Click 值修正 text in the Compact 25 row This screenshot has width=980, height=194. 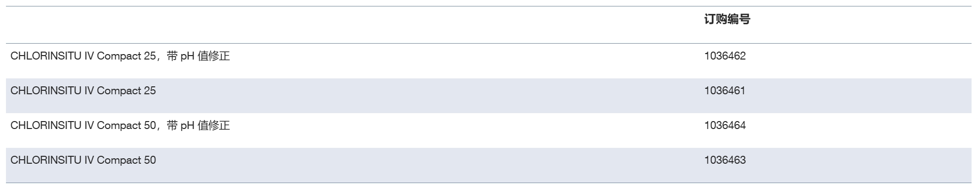tap(214, 56)
